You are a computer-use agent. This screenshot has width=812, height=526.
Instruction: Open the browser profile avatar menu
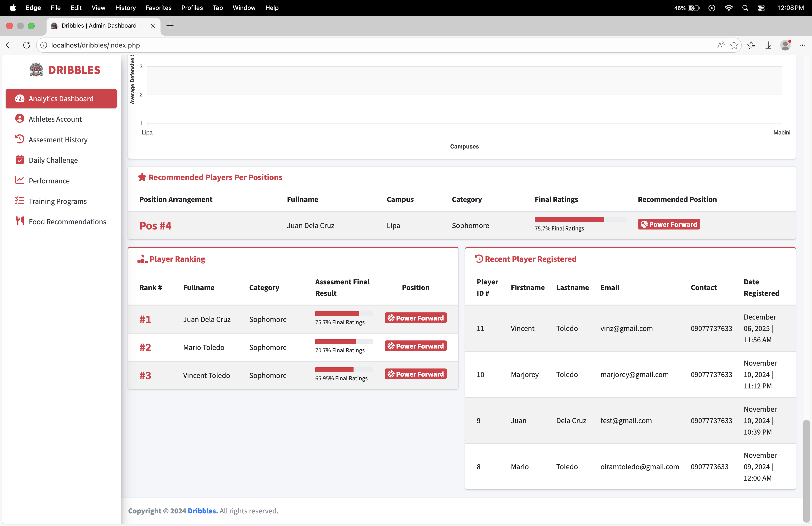click(x=785, y=45)
